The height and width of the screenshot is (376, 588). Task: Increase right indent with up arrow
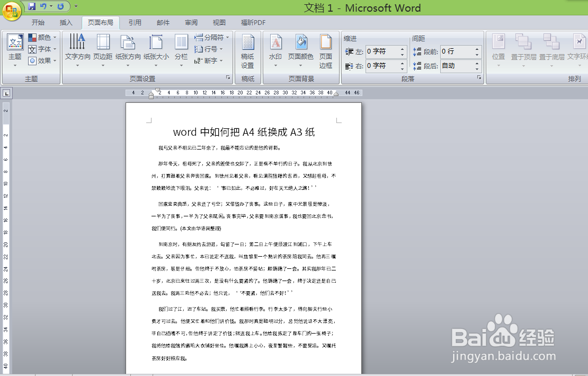pyautogui.click(x=403, y=63)
